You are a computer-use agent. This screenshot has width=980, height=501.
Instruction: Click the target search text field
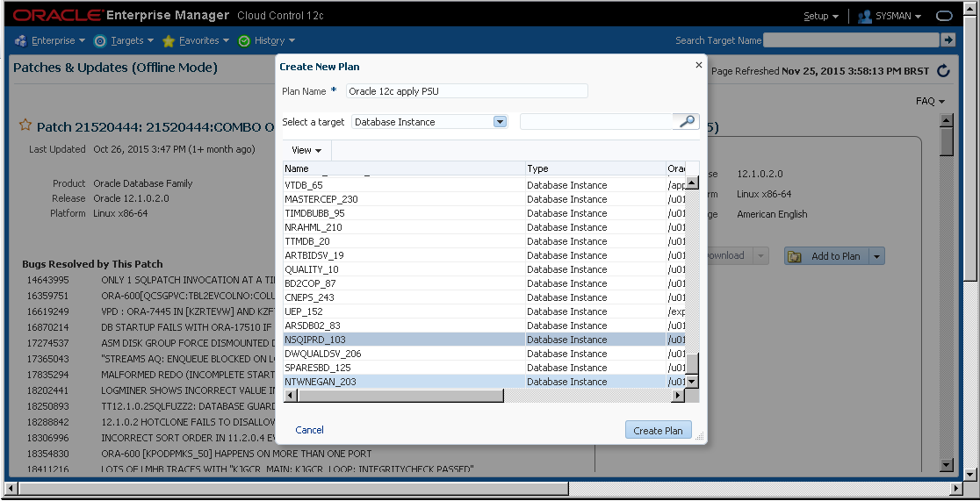597,122
